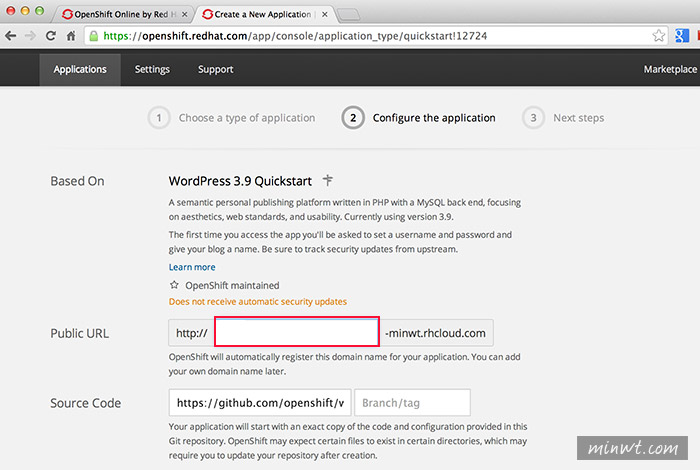Click the WordPress 3.9 Quickstart heading
Image resolution: width=700 pixels, height=470 pixels.
point(240,181)
